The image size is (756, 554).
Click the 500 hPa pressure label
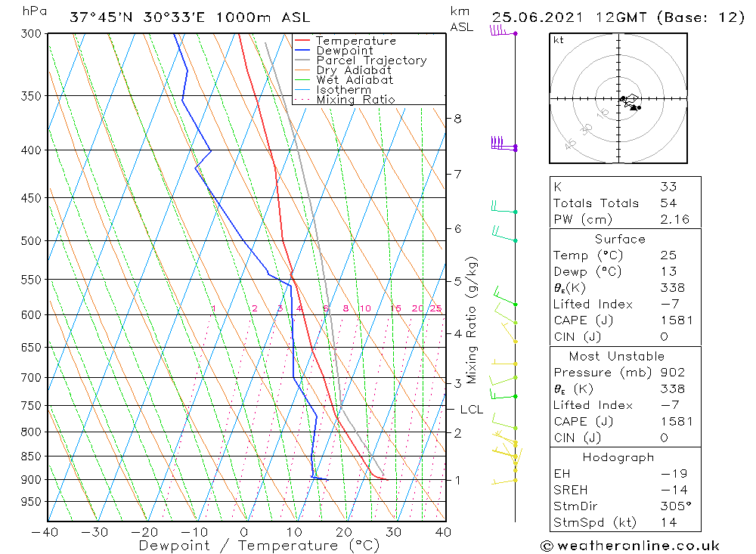(x=32, y=240)
